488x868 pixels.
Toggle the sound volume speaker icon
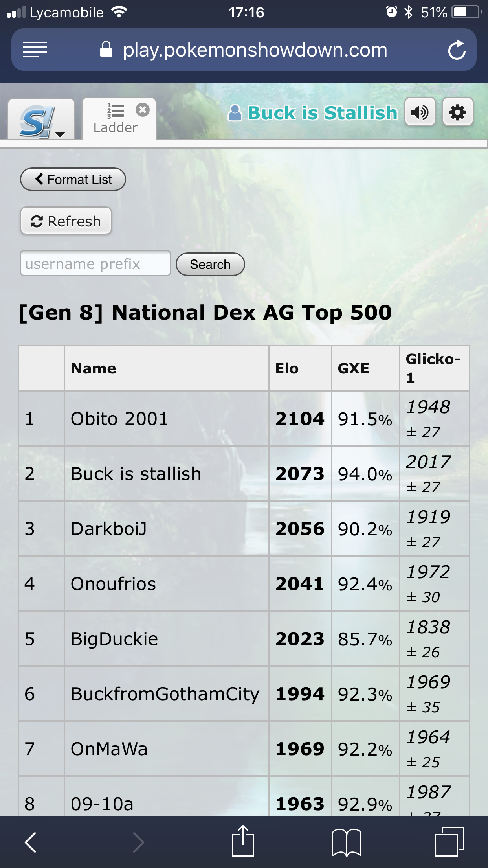point(420,112)
